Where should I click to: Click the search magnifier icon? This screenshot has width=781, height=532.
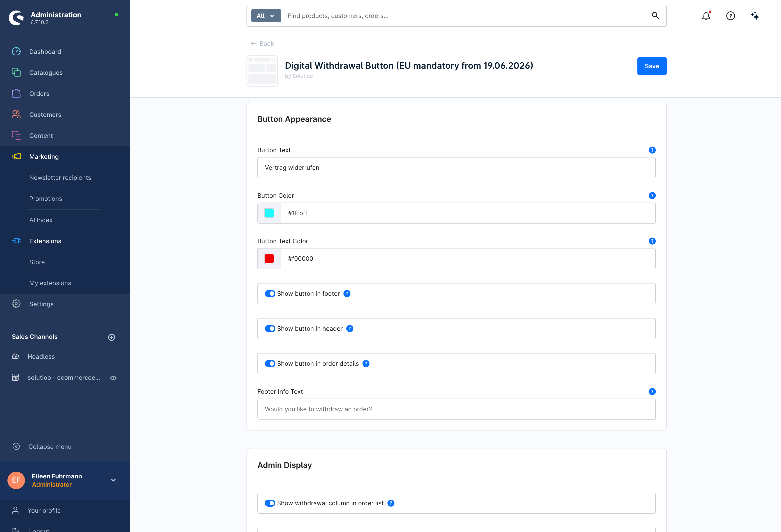[655, 16]
